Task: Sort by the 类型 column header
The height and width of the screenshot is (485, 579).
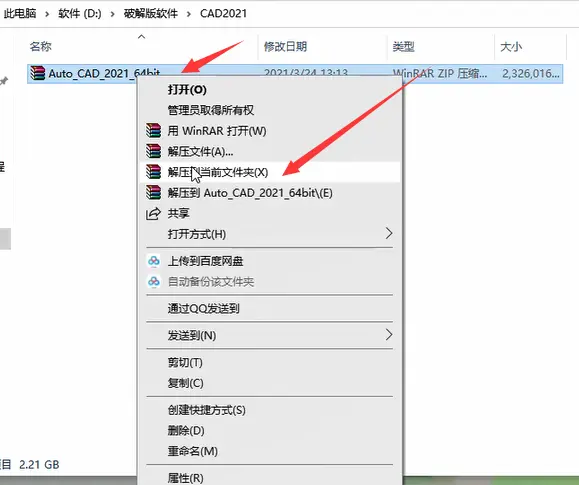Action: click(x=404, y=47)
